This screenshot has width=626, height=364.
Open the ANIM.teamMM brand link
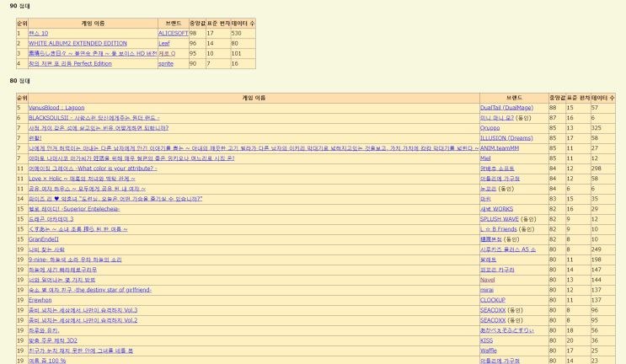tap(500, 148)
